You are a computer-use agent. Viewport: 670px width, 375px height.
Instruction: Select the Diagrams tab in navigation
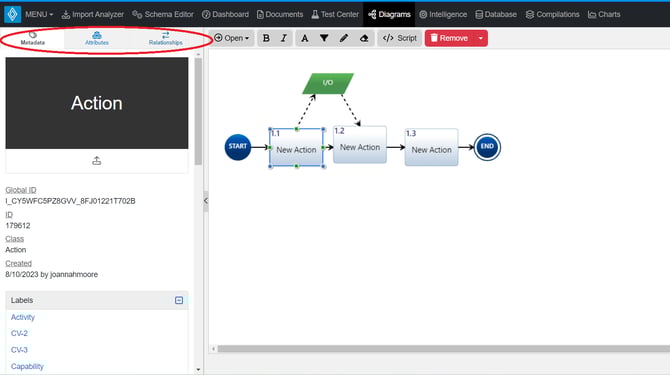tap(389, 15)
